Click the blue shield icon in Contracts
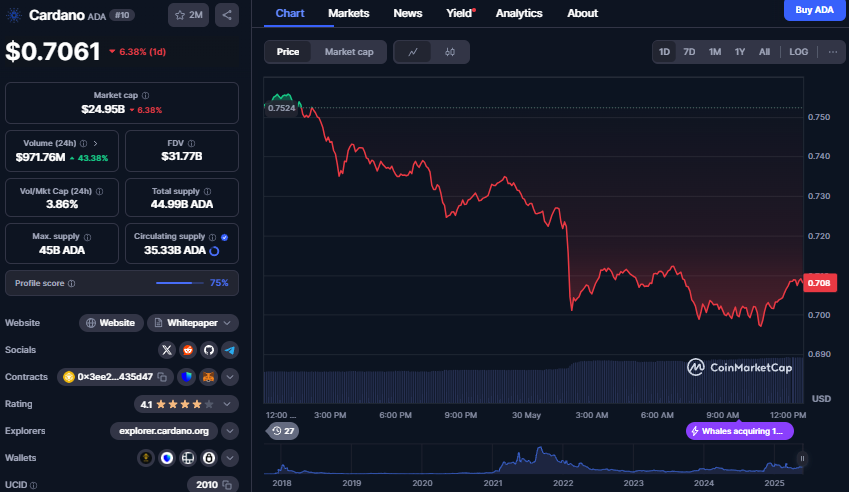 (187, 377)
